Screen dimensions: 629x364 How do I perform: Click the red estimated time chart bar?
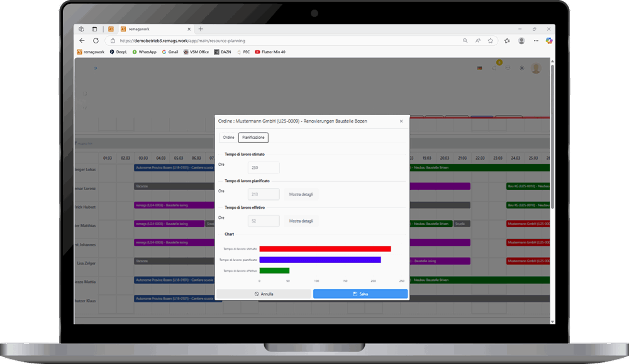coord(325,249)
